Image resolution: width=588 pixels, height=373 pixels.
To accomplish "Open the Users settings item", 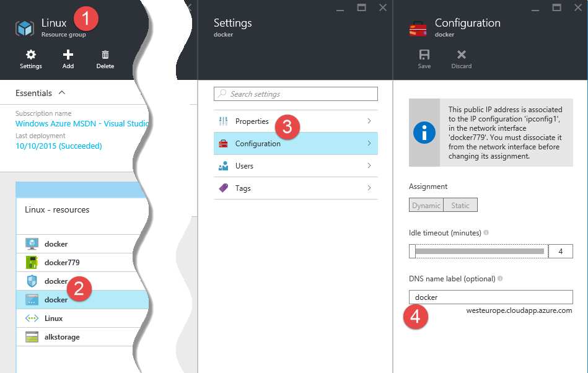I will click(244, 166).
